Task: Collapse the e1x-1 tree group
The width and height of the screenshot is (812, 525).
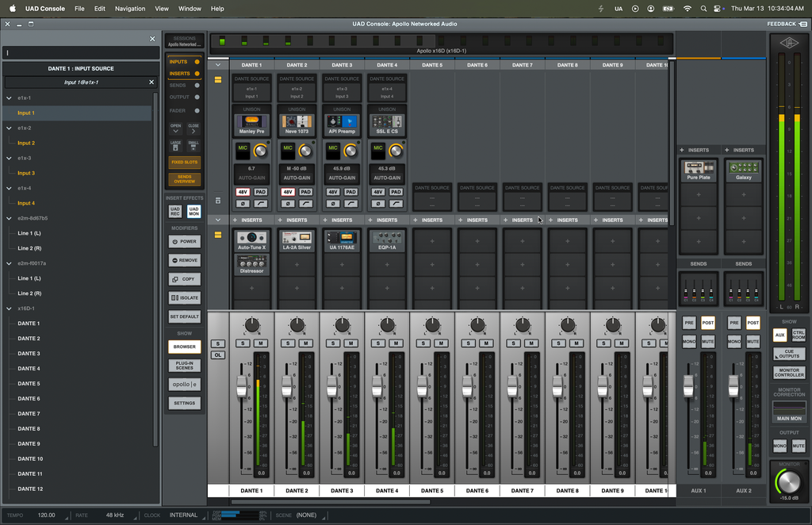Action: (9, 98)
